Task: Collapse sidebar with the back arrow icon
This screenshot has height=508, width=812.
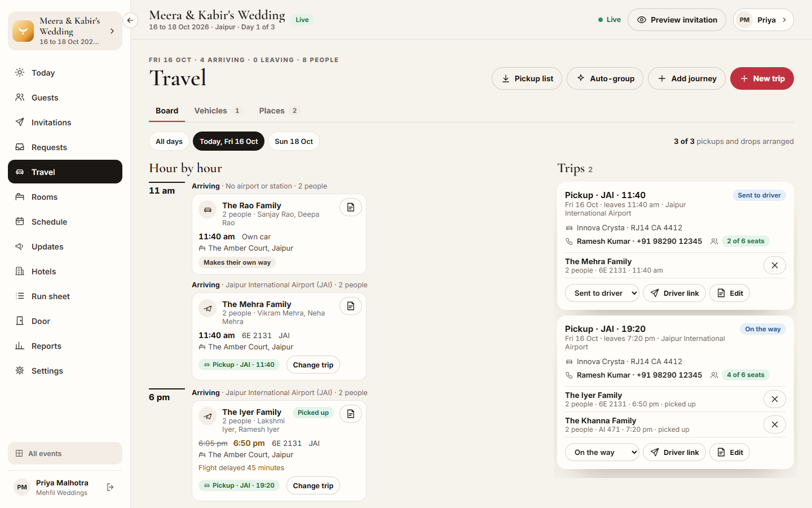Action: (x=130, y=20)
